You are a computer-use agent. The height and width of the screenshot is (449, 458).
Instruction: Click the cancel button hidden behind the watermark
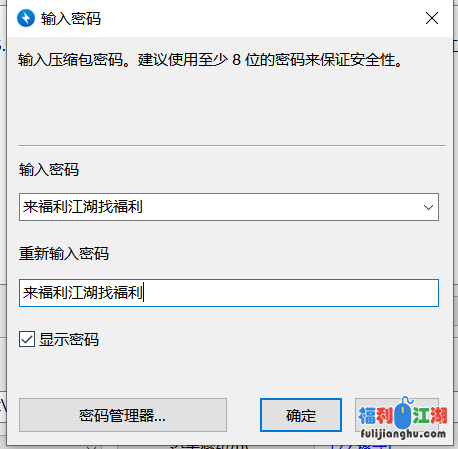[x=397, y=415]
